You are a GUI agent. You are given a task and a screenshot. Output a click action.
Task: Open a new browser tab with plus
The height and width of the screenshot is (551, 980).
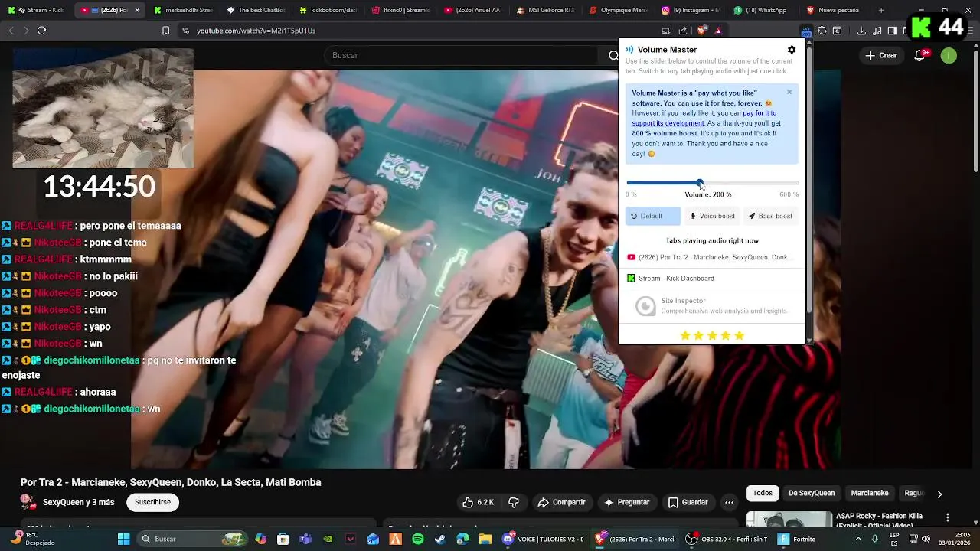881,10
